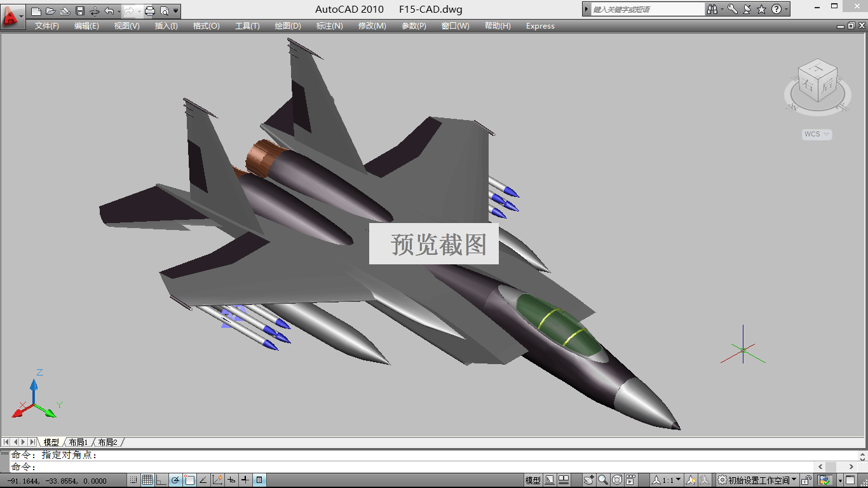This screenshot has height=488, width=868.
Task: Open the 工具(T) menu
Action: click(247, 26)
